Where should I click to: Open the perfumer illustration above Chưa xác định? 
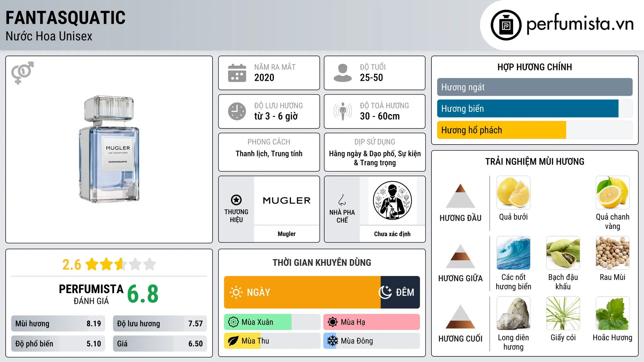click(392, 200)
